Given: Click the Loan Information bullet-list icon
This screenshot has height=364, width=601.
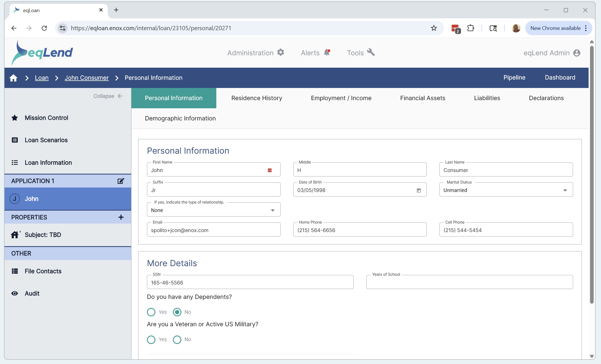Looking at the screenshot, I should (15, 163).
